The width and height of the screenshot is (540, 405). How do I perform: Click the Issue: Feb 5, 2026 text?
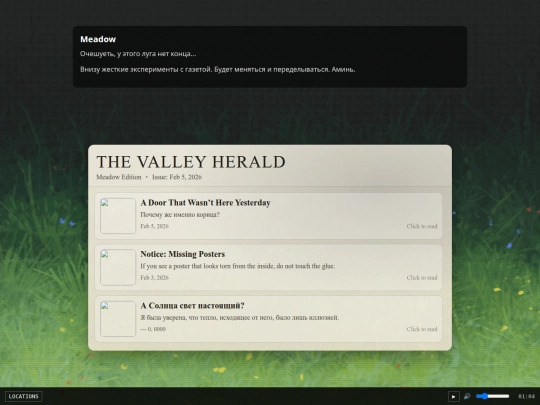tap(177, 177)
